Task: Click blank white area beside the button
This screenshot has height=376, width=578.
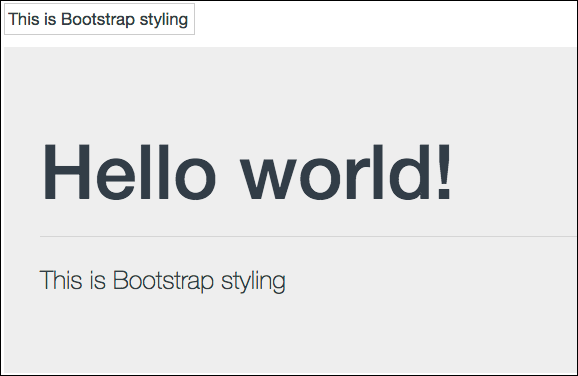Action: click(383, 23)
